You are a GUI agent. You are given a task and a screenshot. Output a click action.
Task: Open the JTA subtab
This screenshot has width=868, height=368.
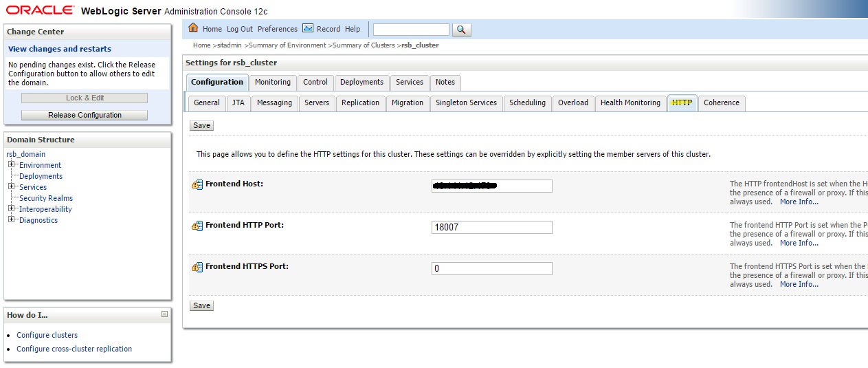[x=238, y=102]
